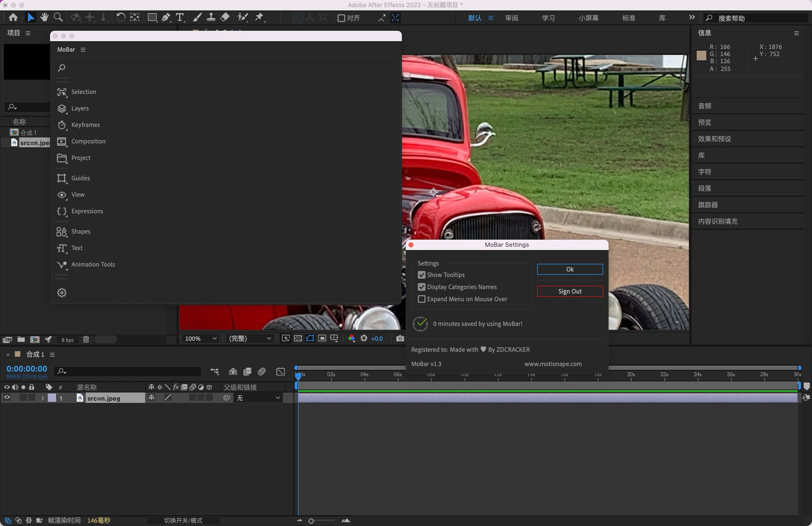Screen dimensions: 812x526
Task: Open MoBar Keyframes category
Action: (x=85, y=125)
